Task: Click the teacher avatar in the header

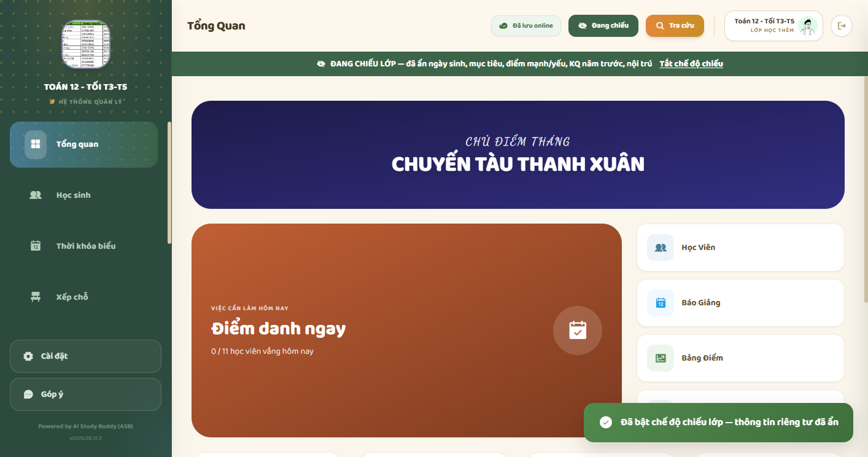Action: [808, 26]
